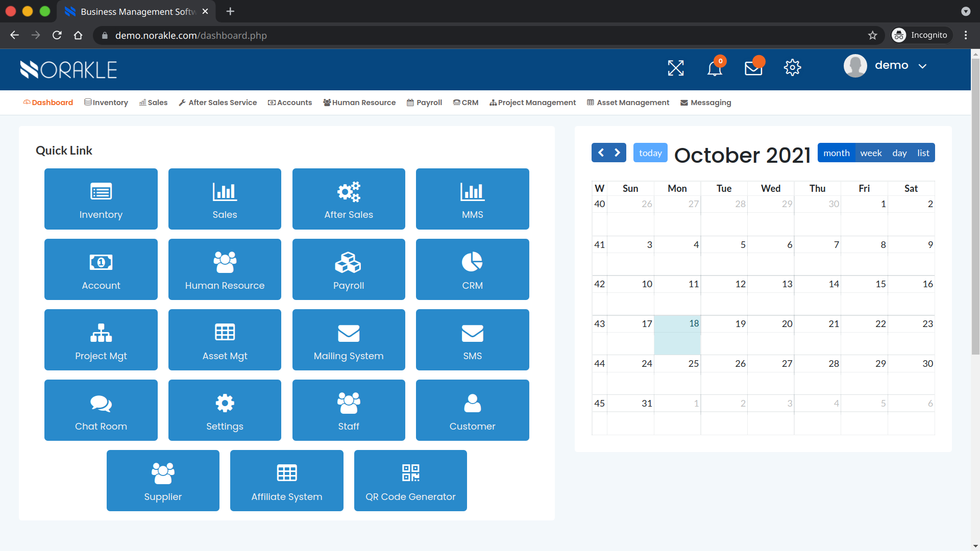Open the QR Code Generator
Screen dimensions: 980x551
coord(410,480)
